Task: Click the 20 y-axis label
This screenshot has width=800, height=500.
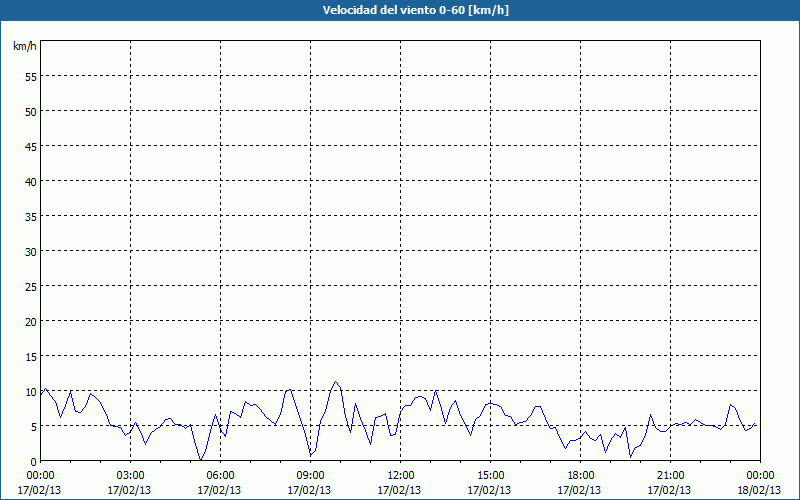Action: click(x=31, y=321)
